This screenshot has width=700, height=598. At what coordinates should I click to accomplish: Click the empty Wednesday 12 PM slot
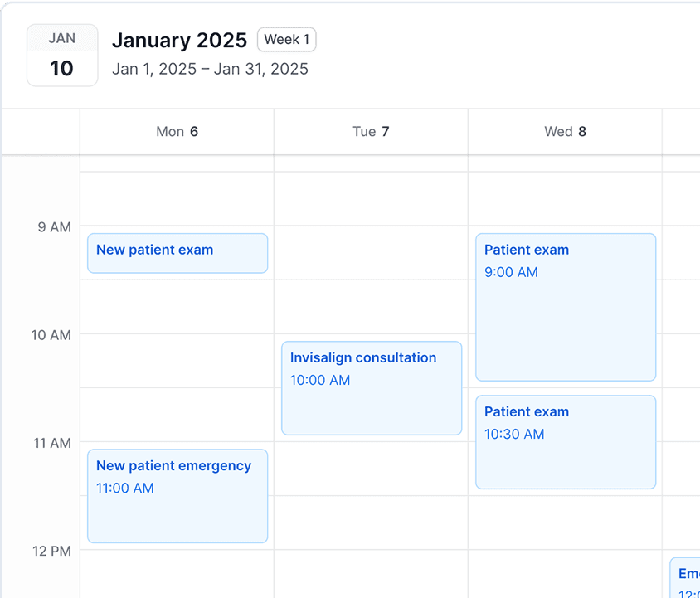click(x=565, y=574)
